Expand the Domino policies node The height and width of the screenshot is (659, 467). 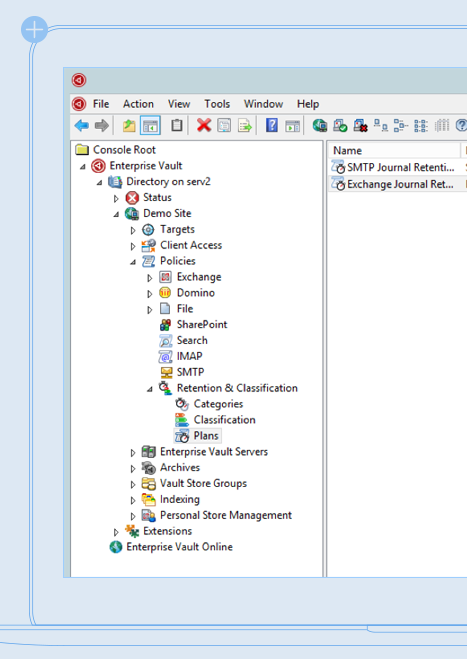(x=150, y=294)
